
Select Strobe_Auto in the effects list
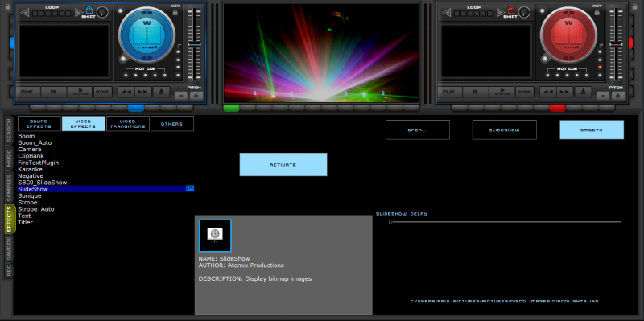pos(36,209)
